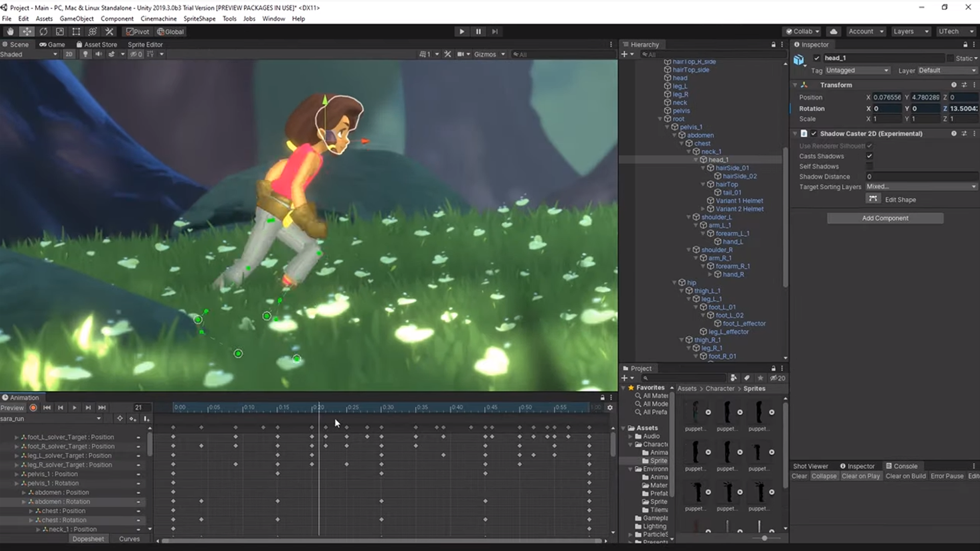The image size is (980, 551).
Task: Open Target Sorting Layers dropdown
Action: [921, 187]
